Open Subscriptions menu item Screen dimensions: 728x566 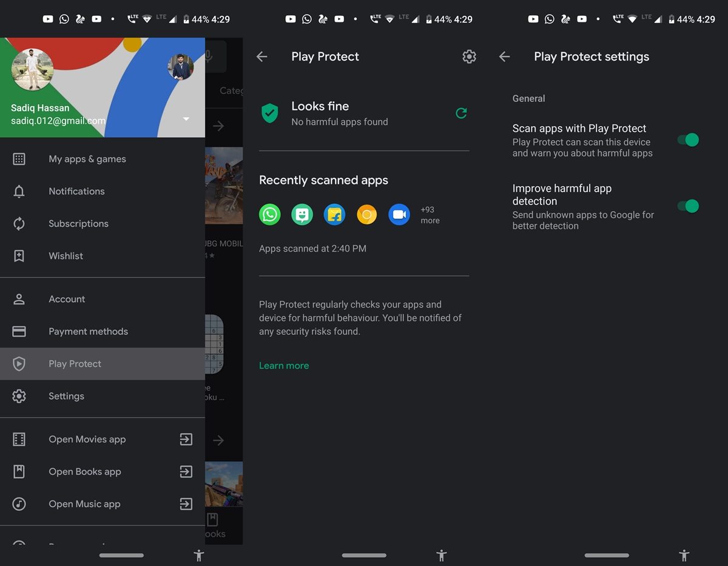103,223
